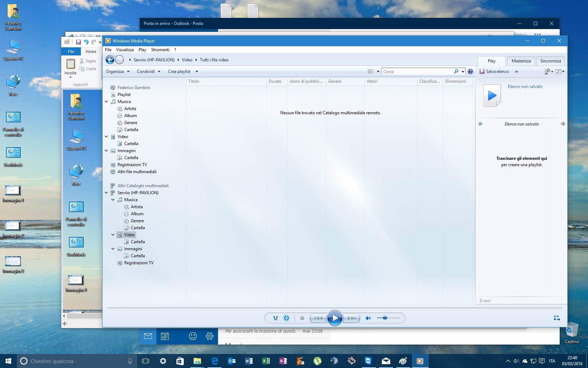Click the previous list left arrow
This screenshot has height=368, width=588.
click(x=481, y=124)
